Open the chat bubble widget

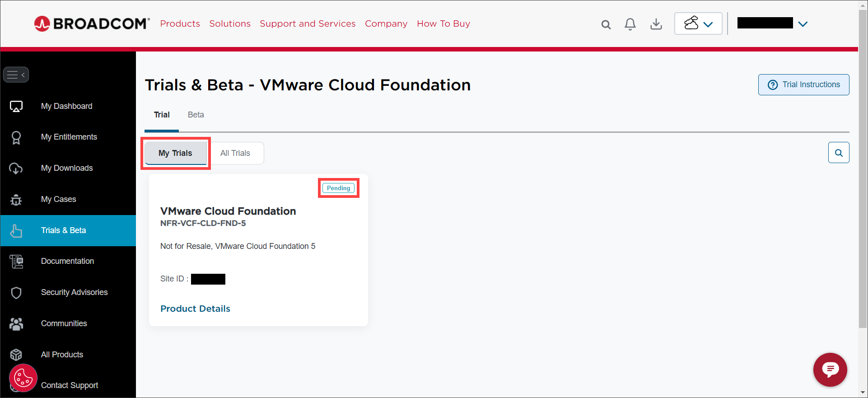[830, 370]
